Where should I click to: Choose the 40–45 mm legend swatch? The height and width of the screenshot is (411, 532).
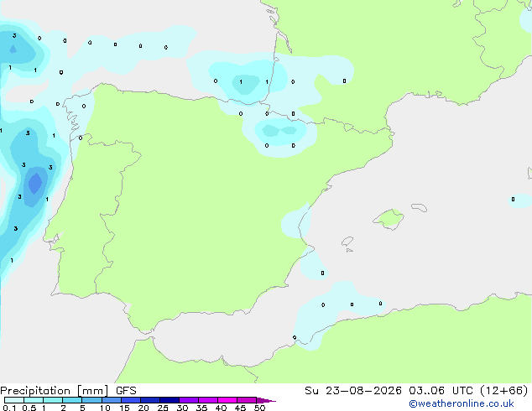(x=227, y=400)
